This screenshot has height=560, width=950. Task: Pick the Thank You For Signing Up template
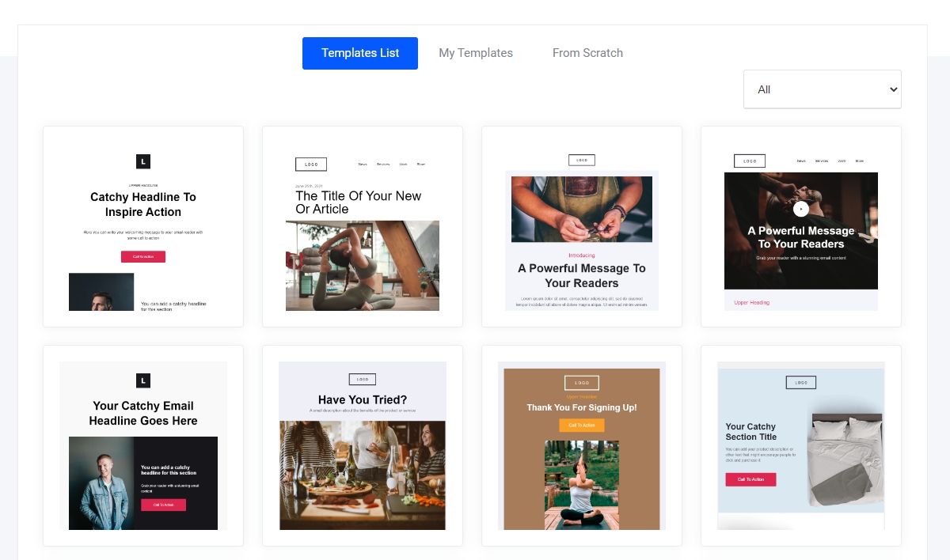pos(582,445)
